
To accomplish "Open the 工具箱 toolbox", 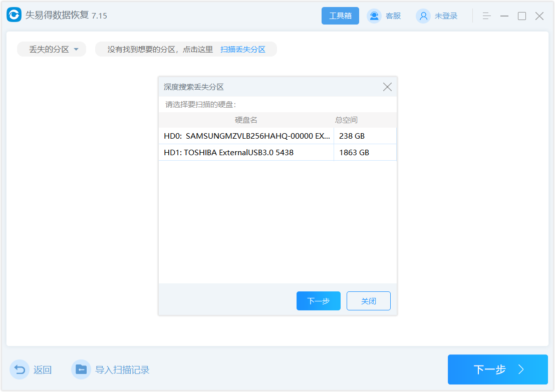I will tap(340, 16).
